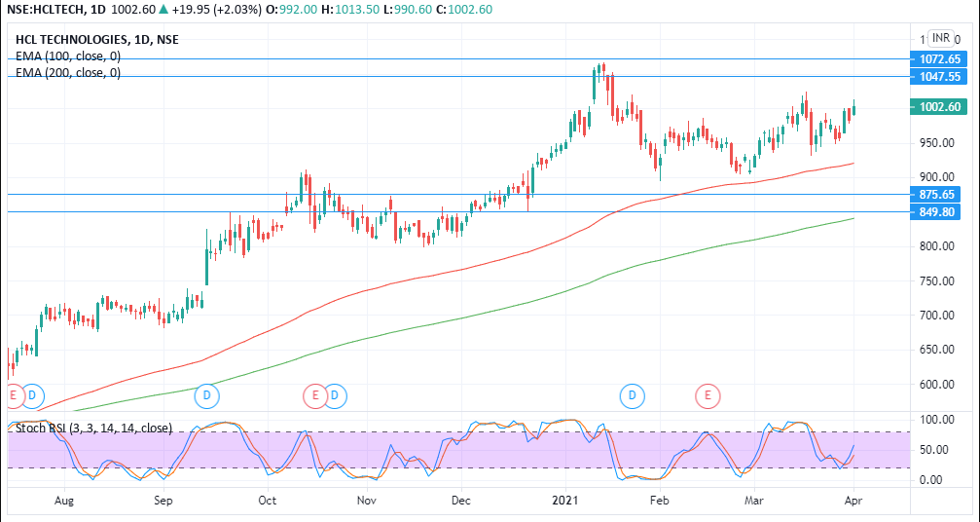Viewport: 980px width, 522px height.
Task: Click the 1047.55 price line label
Action: click(x=939, y=76)
